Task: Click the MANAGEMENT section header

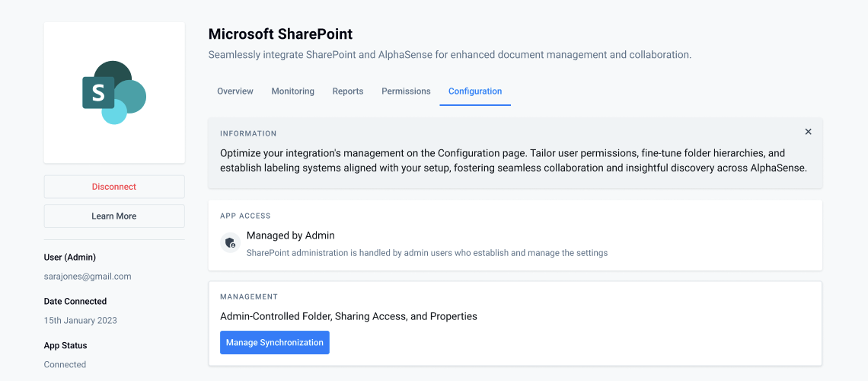Action: (249, 297)
